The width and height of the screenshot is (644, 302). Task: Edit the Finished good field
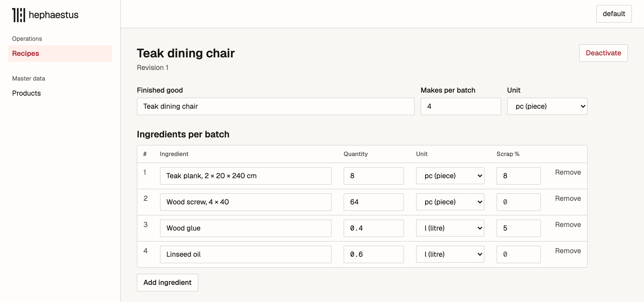pos(275,106)
